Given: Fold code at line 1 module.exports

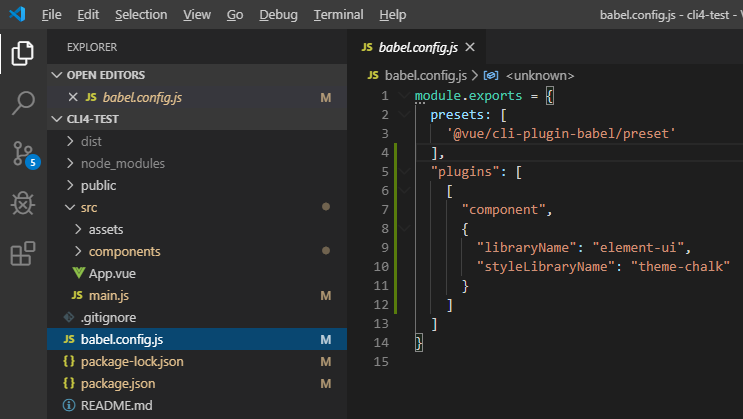Looking at the screenshot, I should coord(404,96).
